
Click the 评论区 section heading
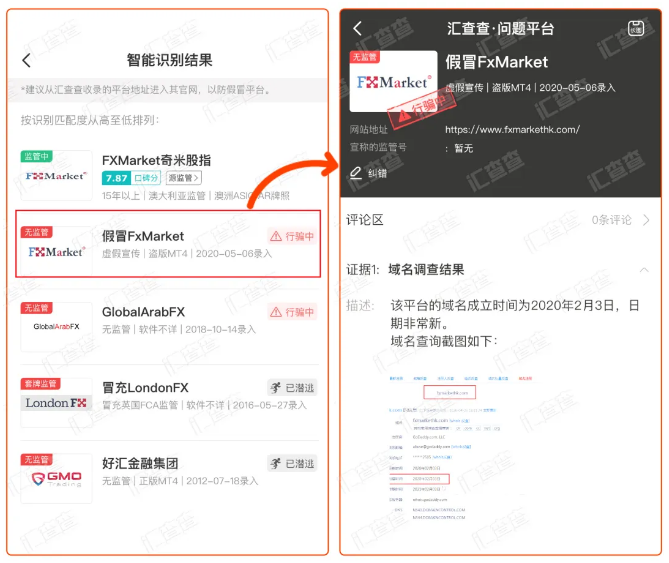point(365,220)
